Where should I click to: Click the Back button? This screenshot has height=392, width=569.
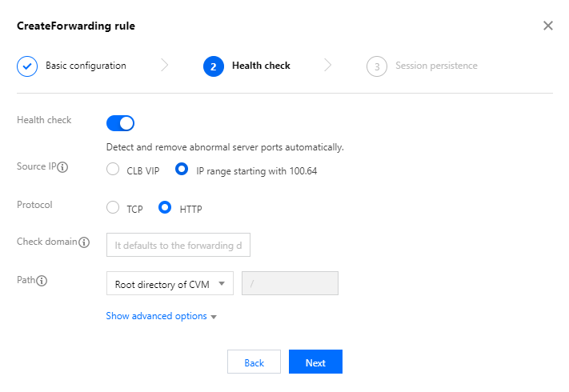click(254, 362)
